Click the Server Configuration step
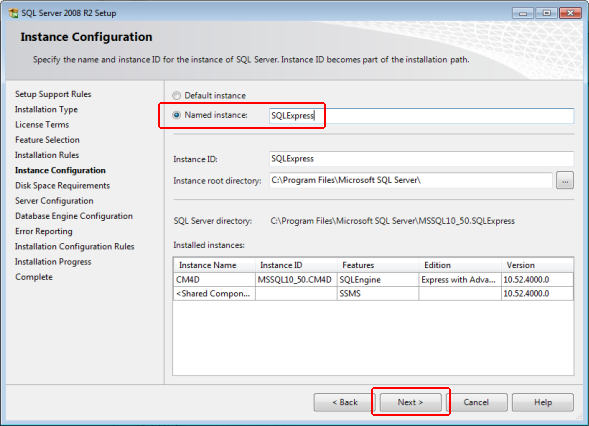 point(54,201)
